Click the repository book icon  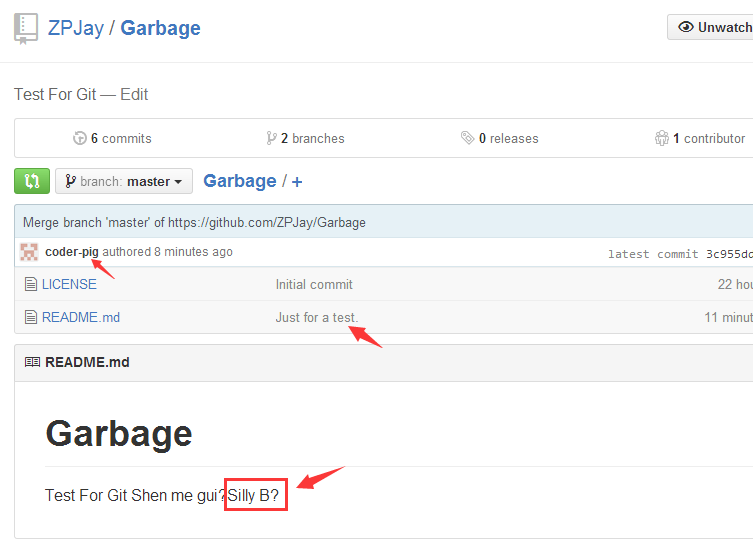[26, 28]
